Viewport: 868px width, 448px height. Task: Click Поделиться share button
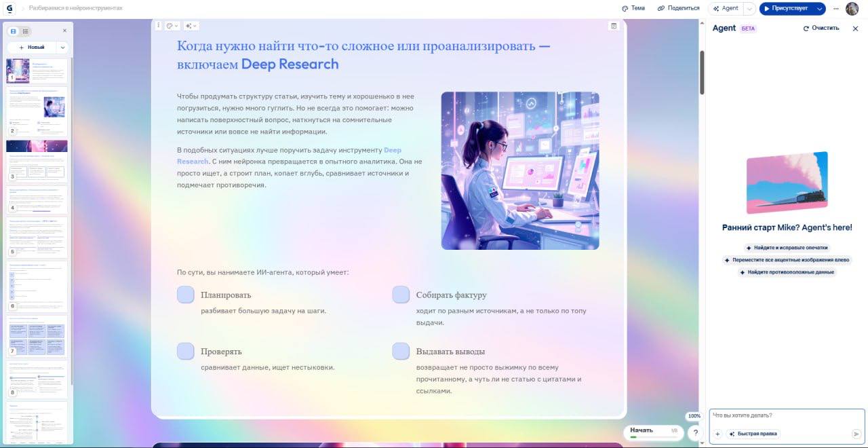pyautogui.click(x=679, y=8)
